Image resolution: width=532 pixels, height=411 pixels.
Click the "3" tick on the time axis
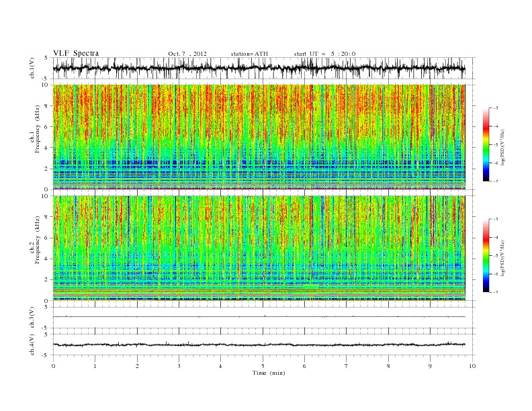click(179, 366)
